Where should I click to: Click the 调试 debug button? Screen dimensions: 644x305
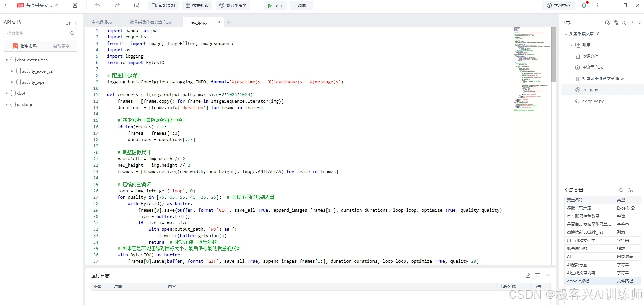302,5
